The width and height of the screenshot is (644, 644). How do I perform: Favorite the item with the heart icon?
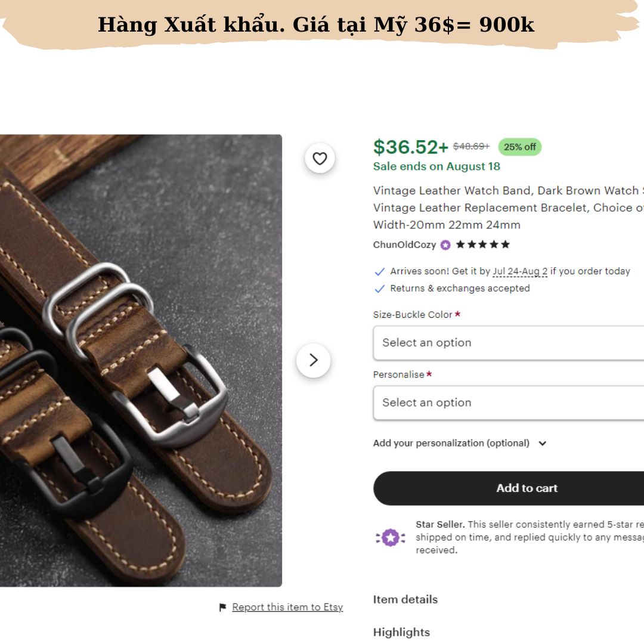tap(320, 158)
